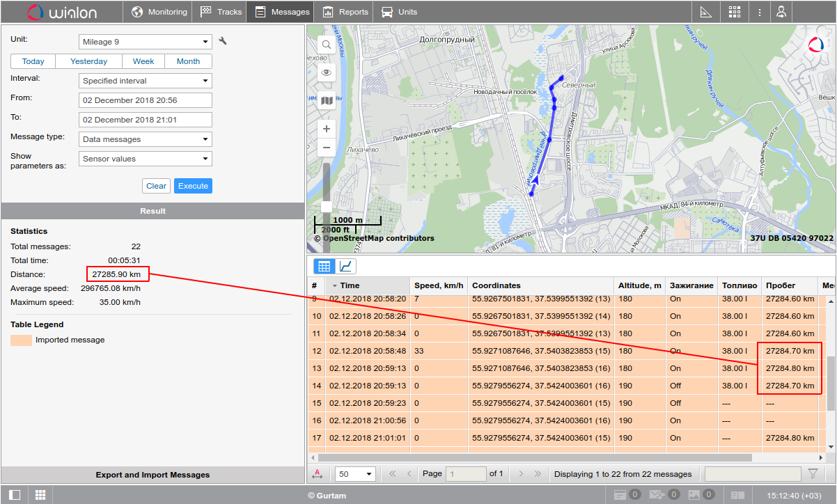Click the Clear button

click(x=157, y=186)
